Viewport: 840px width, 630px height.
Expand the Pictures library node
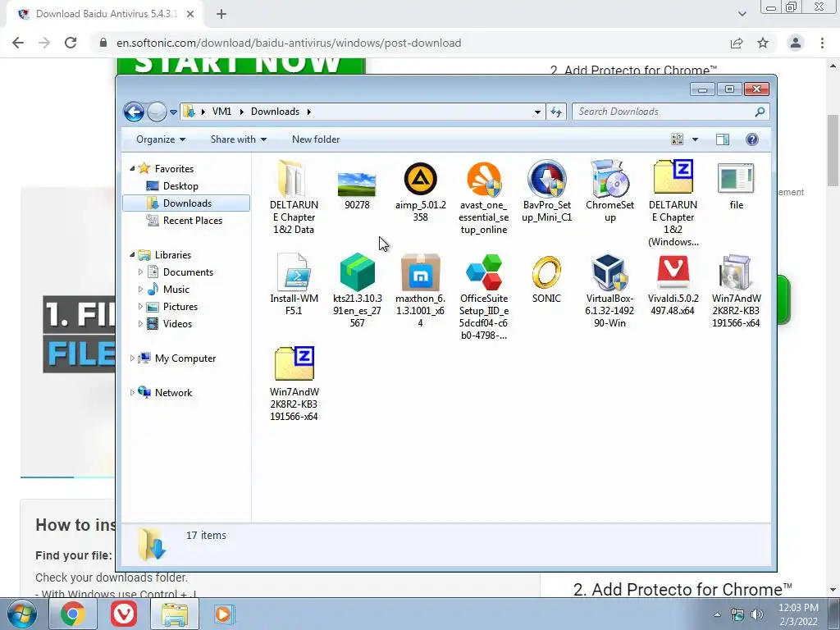click(x=140, y=307)
